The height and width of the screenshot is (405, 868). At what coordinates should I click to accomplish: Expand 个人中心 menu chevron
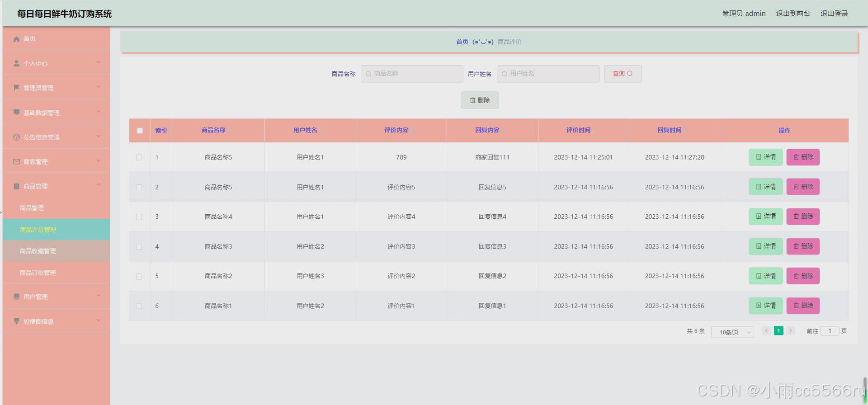(99, 62)
